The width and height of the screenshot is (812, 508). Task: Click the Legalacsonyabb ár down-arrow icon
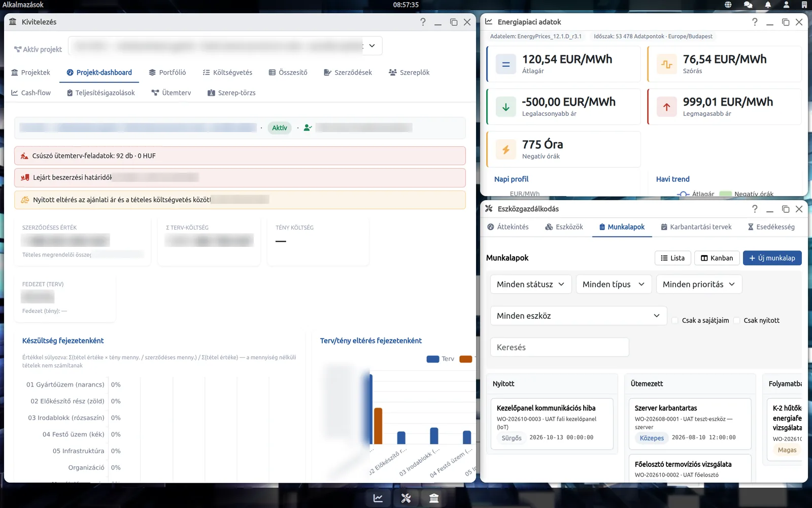[506, 107]
